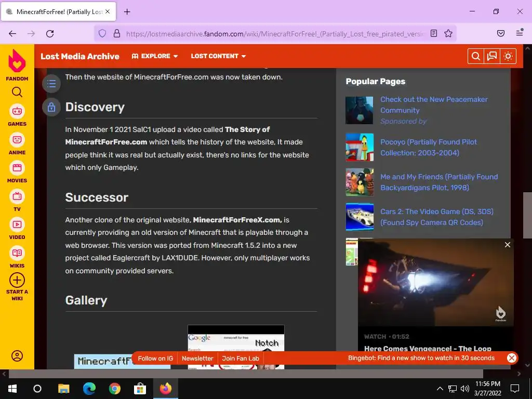Open Cortana search circle in taskbar

pos(37,389)
